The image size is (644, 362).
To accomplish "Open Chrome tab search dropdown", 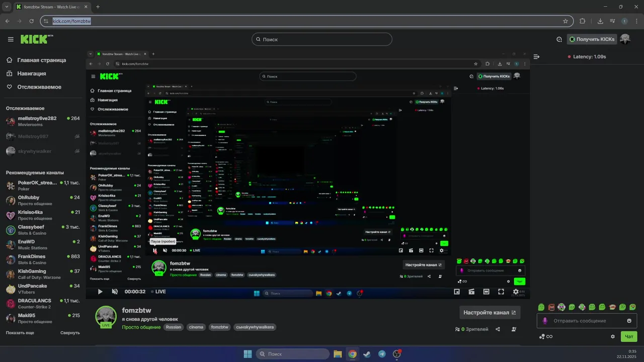I will [7, 7].
